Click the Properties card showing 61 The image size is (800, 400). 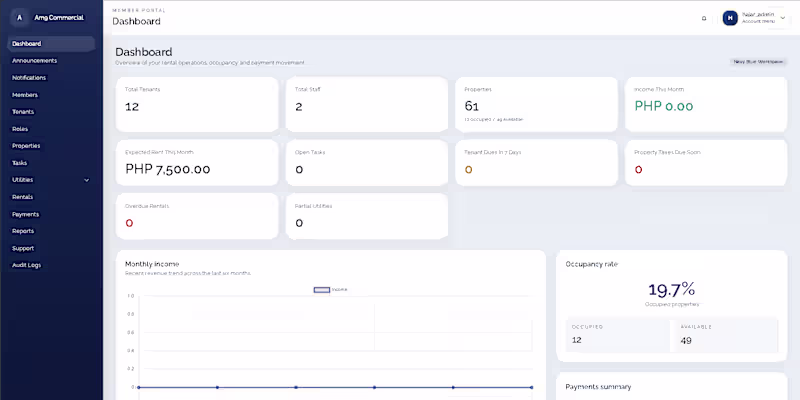point(536,105)
